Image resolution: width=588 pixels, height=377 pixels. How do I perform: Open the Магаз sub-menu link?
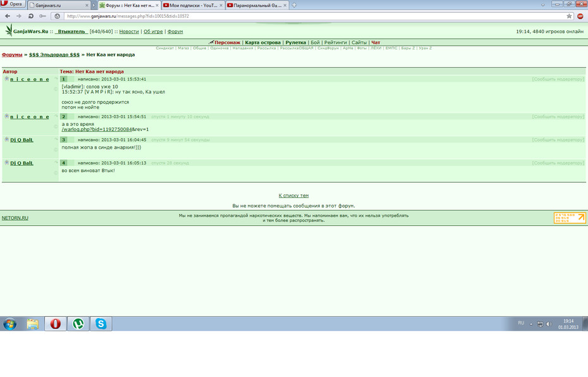(183, 48)
